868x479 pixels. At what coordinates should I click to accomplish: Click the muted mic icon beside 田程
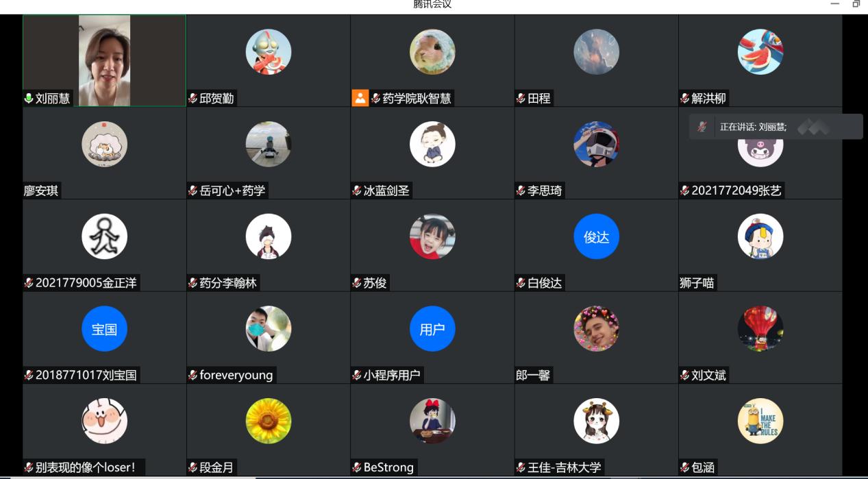521,98
